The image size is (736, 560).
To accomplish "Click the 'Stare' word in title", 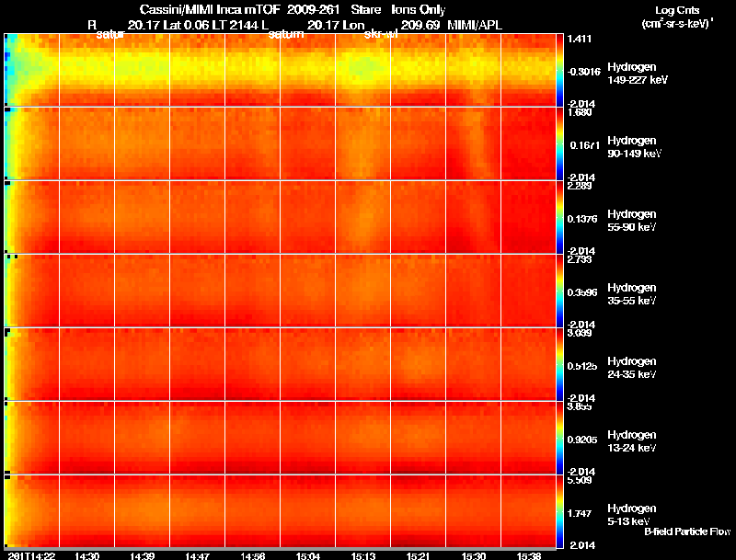I will pos(365,10).
